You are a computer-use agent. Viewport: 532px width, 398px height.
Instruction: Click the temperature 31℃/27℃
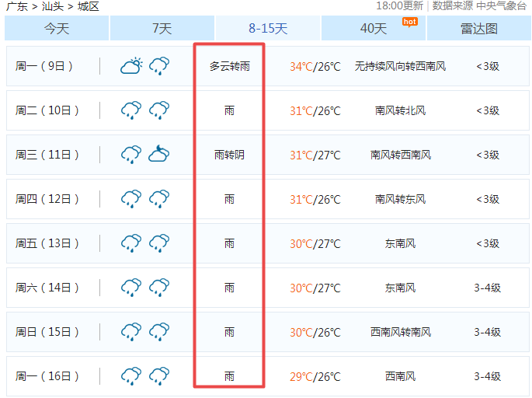click(x=315, y=155)
